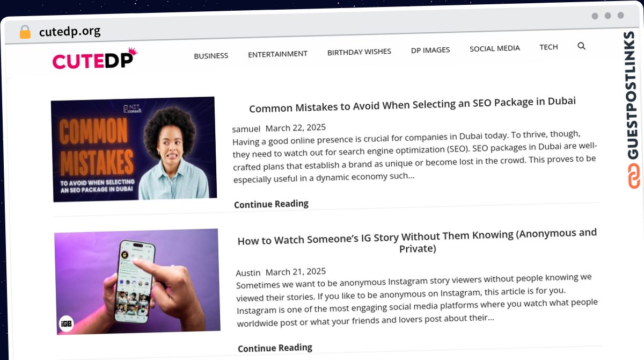
Task: Select Social Media in navigation
Action: click(495, 48)
